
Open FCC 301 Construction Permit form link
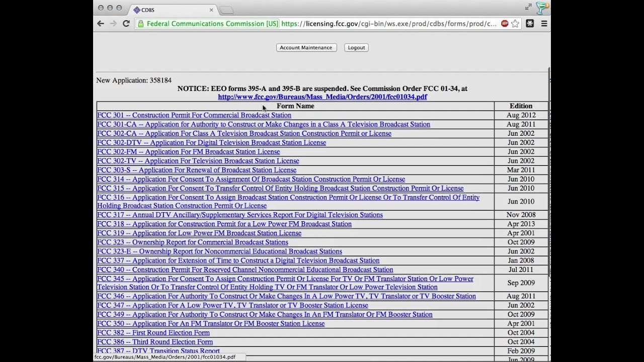point(194,115)
